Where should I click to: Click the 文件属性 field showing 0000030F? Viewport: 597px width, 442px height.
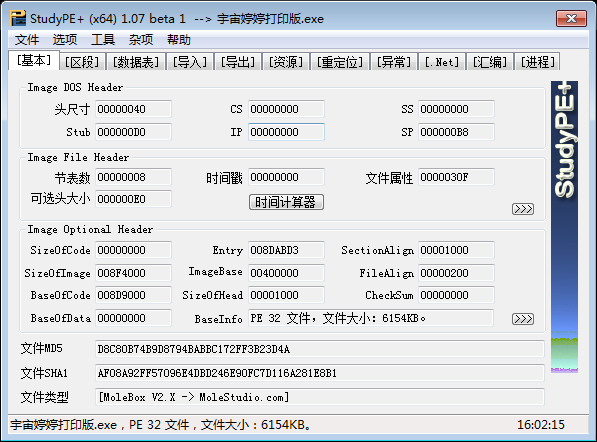456,177
